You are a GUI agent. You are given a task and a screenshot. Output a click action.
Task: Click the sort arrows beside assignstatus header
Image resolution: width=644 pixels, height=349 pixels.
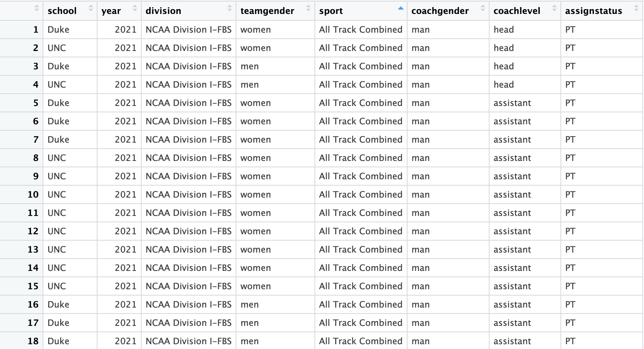[636, 8]
